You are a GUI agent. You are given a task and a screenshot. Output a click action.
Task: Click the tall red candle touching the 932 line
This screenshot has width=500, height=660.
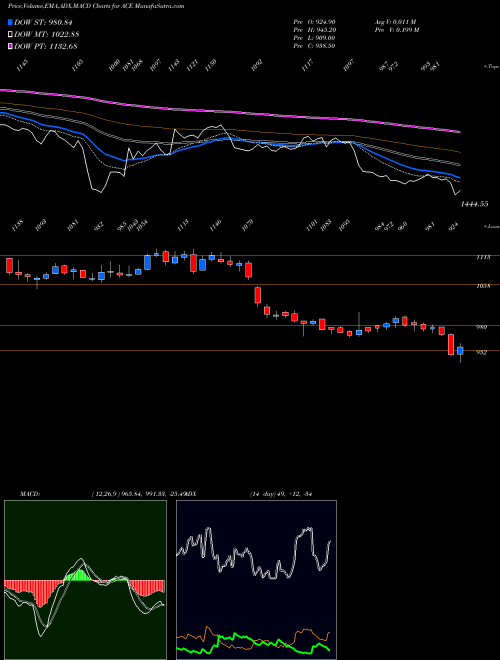(451, 344)
